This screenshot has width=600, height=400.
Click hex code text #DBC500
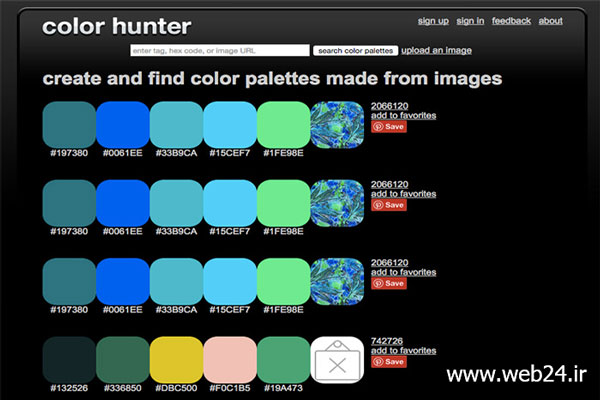coord(176,388)
